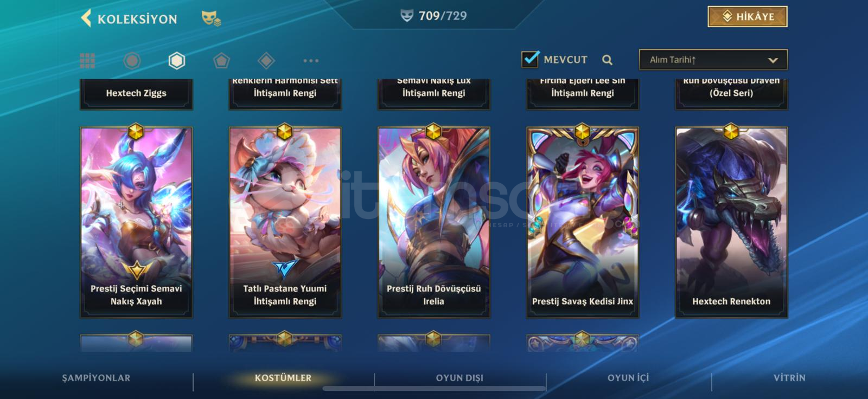This screenshot has height=399, width=868.
Task: Select the diamond rarity filter icon
Action: point(266,60)
